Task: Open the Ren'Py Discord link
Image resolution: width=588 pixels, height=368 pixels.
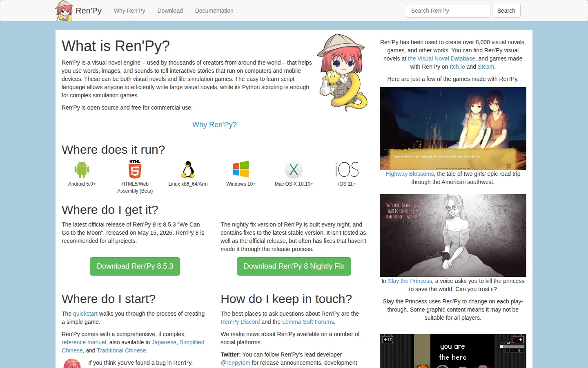Action: point(240,322)
